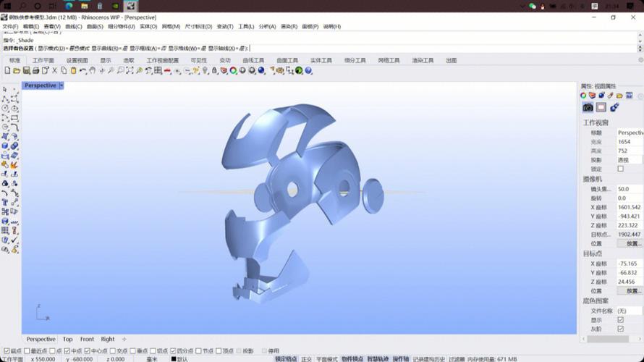
Task: Select the Rectangle tool in sidebar
Action: coord(14,118)
